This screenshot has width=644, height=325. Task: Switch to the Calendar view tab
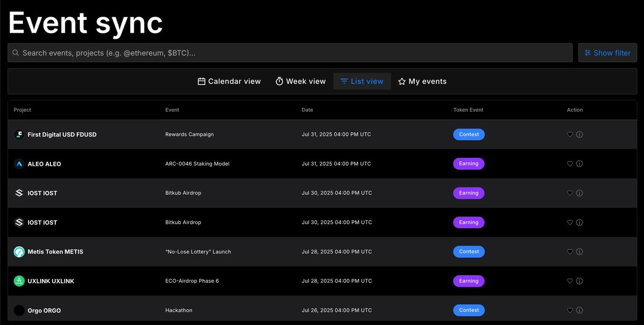click(x=229, y=82)
